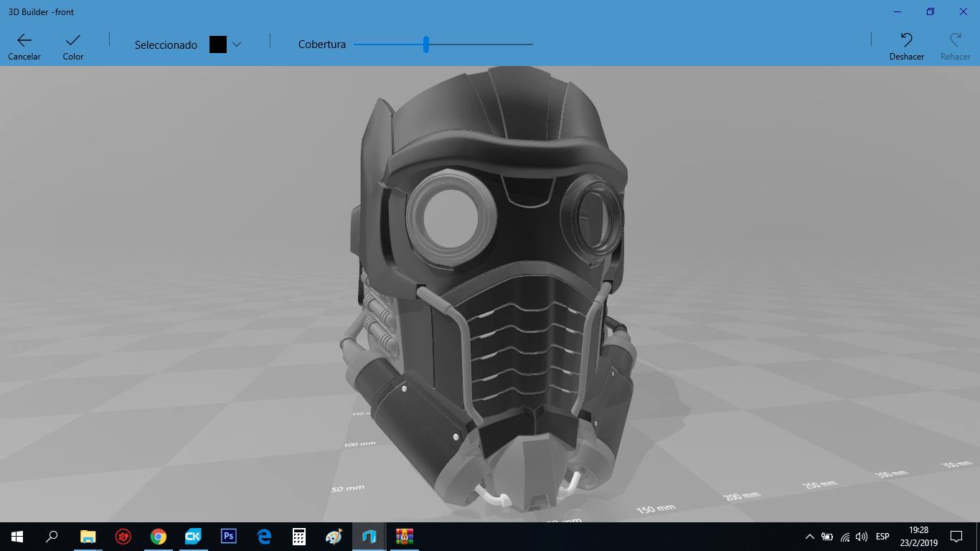980x551 pixels.
Task: Click the Seleccionado label
Action: pos(166,44)
